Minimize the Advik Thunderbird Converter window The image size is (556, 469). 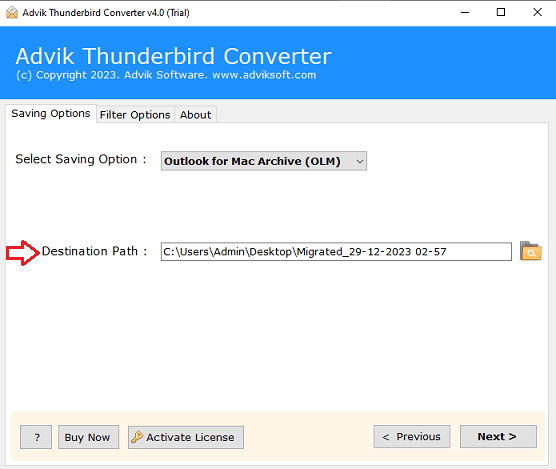click(465, 12)
